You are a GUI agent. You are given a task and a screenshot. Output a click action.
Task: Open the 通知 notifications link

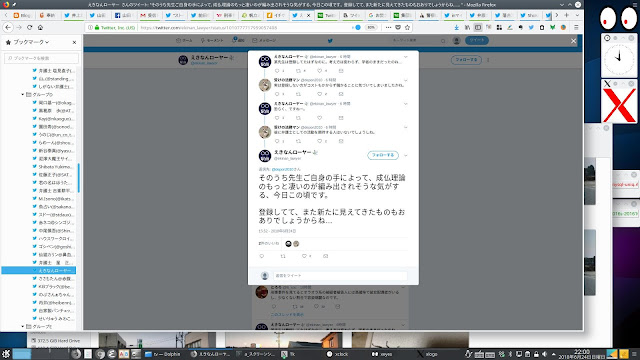click(238, 40)
